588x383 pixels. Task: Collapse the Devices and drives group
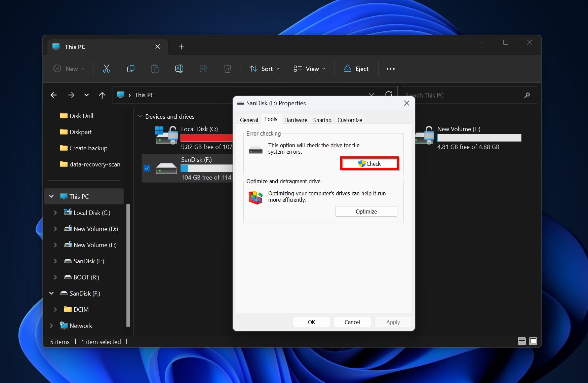(141, 116)
